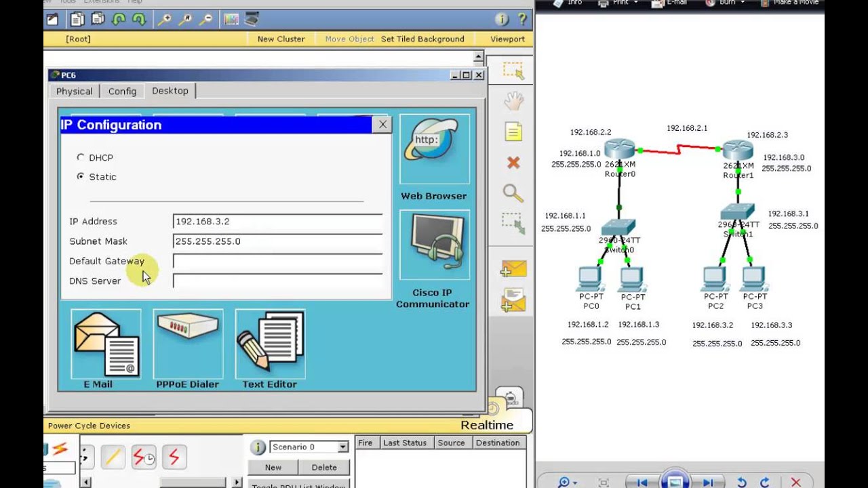
Task: Click the connection list scroll right arrow
Action: tap(237, 483)
